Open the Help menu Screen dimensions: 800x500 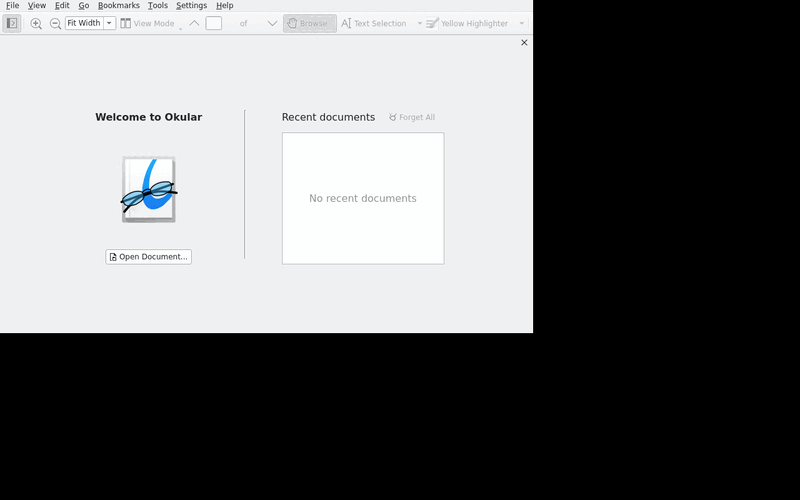[x=224, y=6]
